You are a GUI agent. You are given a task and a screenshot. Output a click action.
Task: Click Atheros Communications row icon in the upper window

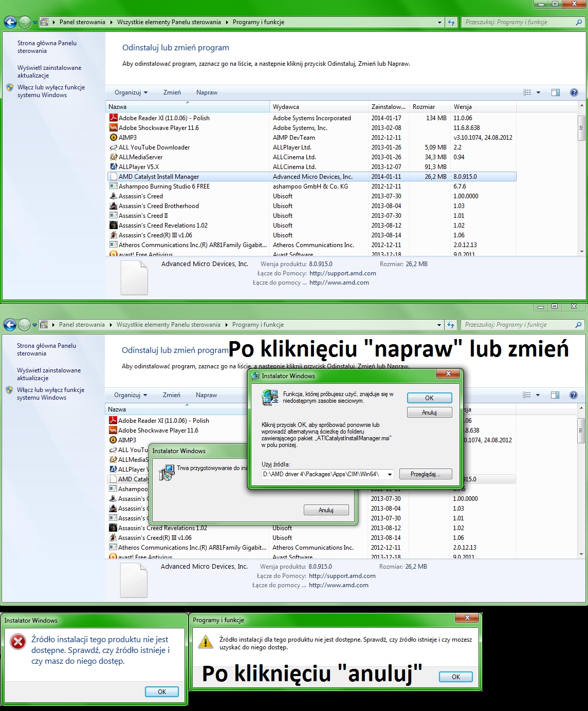114,245
